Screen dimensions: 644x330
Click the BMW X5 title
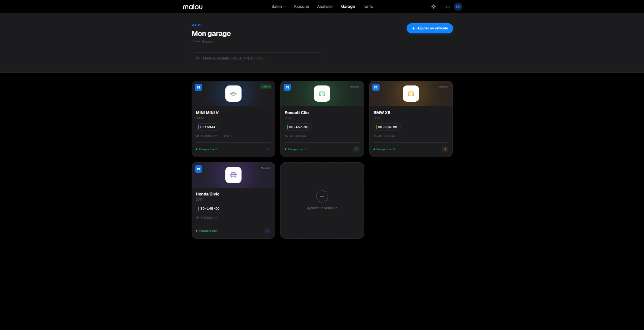[x=382, y=113]
